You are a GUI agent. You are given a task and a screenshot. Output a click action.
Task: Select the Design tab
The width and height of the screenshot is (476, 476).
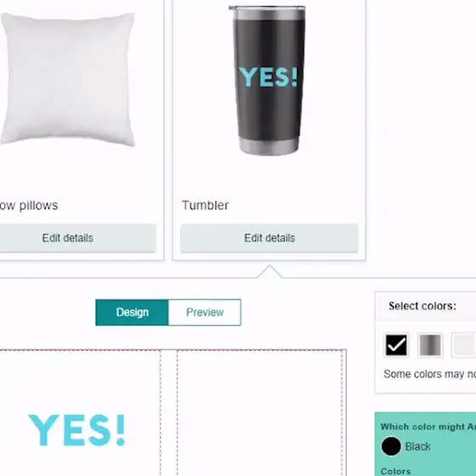point(132,313)
